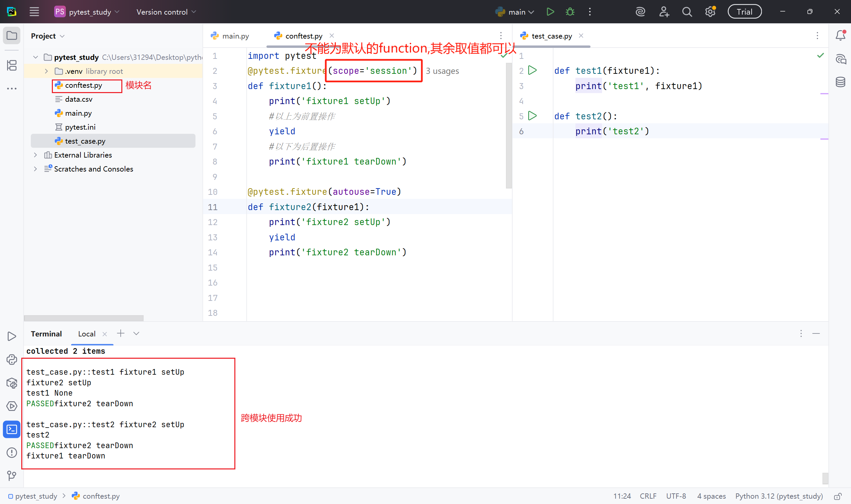Run test1 using gutter run arrow
The height and width of the screenshot is (504, 851).
[533, 70]
